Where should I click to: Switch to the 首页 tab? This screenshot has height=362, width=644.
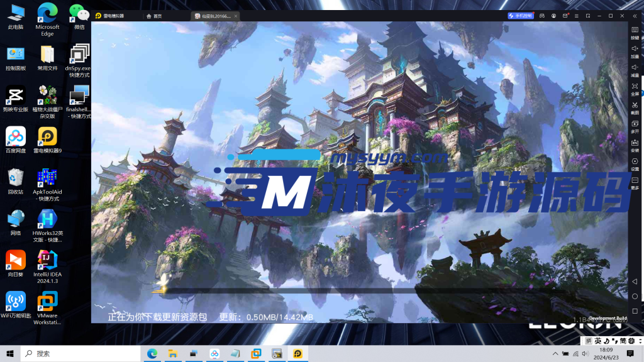(154, 16)
